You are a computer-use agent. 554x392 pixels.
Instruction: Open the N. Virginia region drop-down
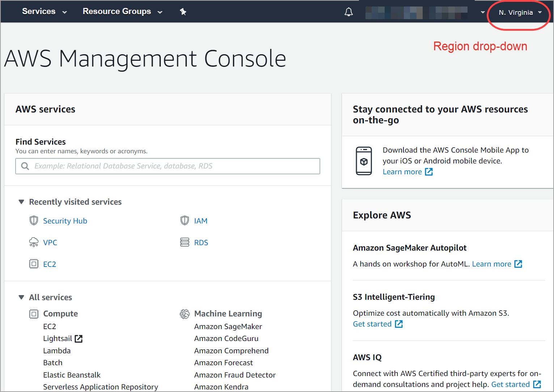[x=520, y=13]
